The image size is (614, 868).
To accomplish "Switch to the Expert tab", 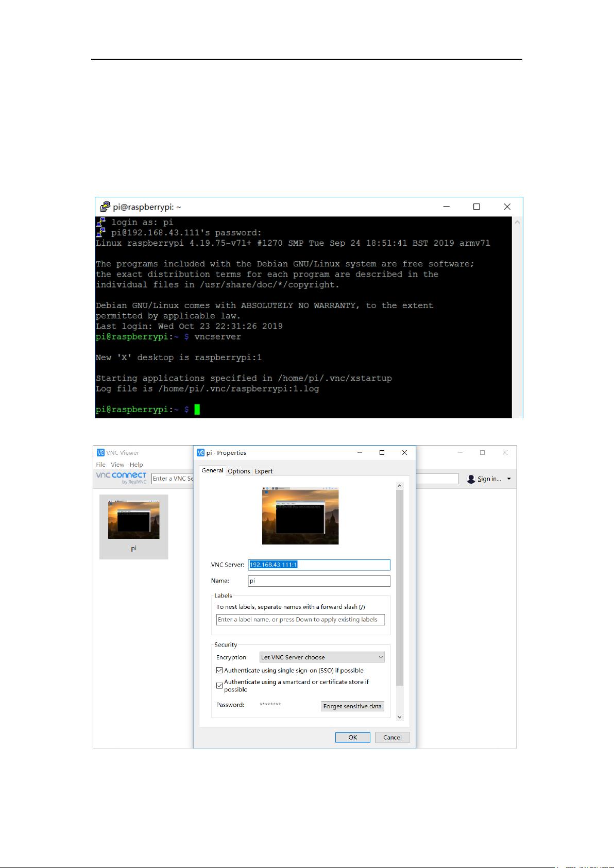I will point(264,471).
